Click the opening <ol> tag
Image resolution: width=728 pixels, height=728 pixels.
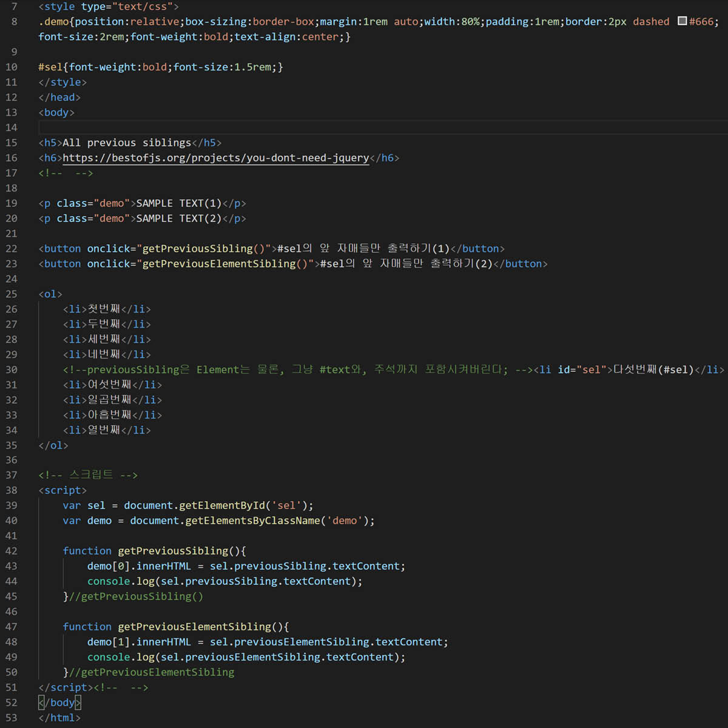pos(50,294)
